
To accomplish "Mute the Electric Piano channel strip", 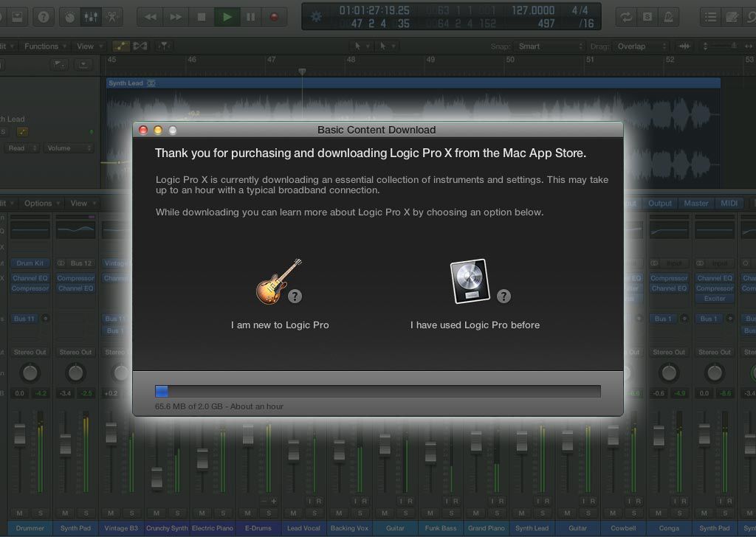I will [x=202, y=513].
